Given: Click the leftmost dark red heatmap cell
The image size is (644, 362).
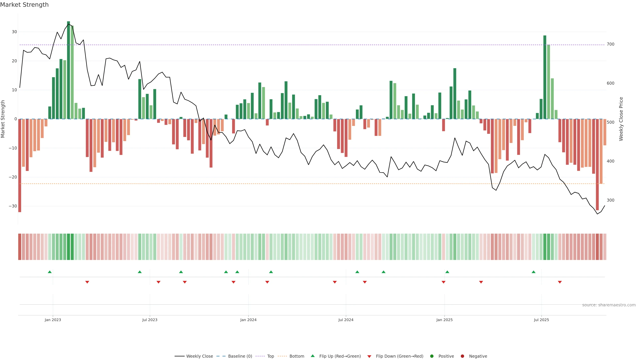Looking at the screenshot, I should pyautogui.click(x=20, y=247).
